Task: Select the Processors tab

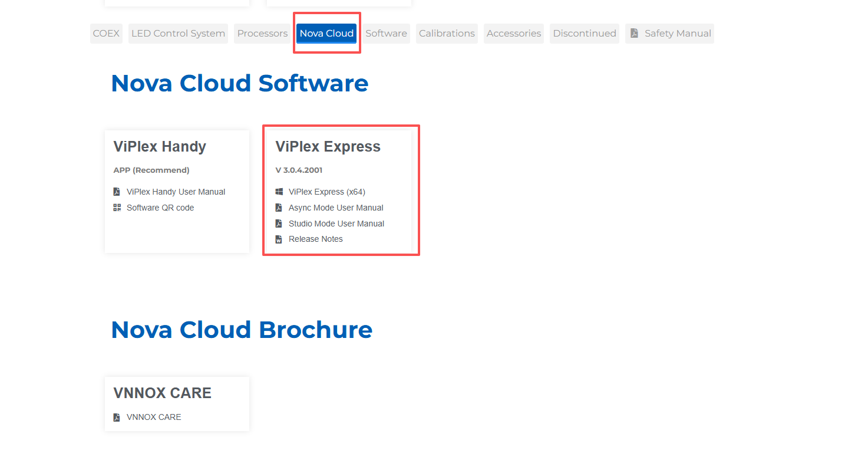Action: [262, 34]
